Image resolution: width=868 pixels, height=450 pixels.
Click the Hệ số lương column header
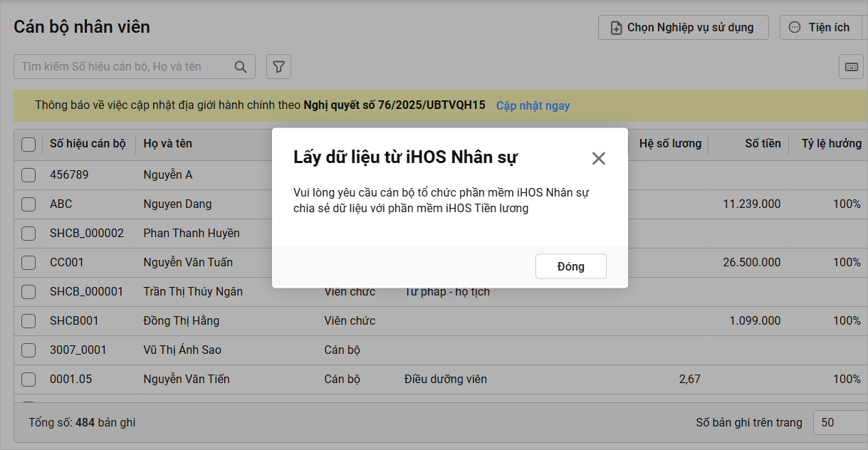[670, 143]
